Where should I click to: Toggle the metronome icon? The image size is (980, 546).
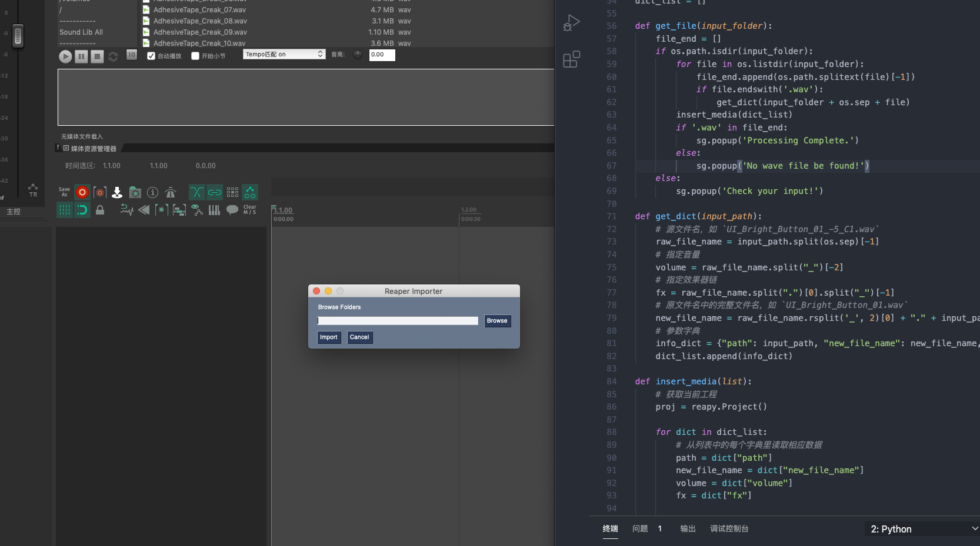pos(171,192)
